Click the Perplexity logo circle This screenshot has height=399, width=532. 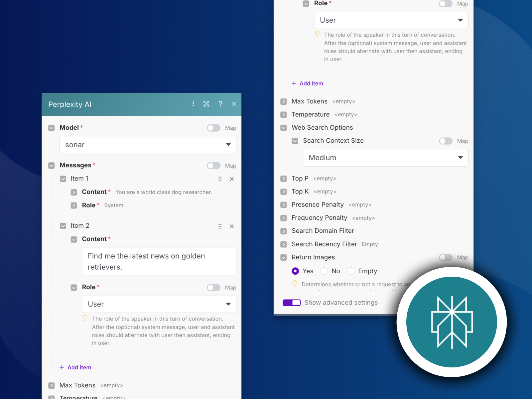452,322
